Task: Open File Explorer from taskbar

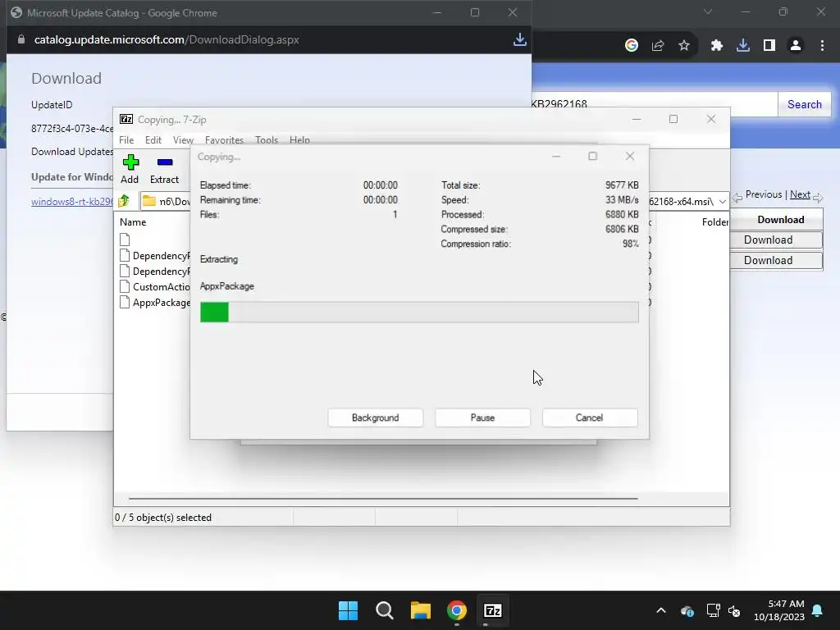Action: click(x=421, y=610)
